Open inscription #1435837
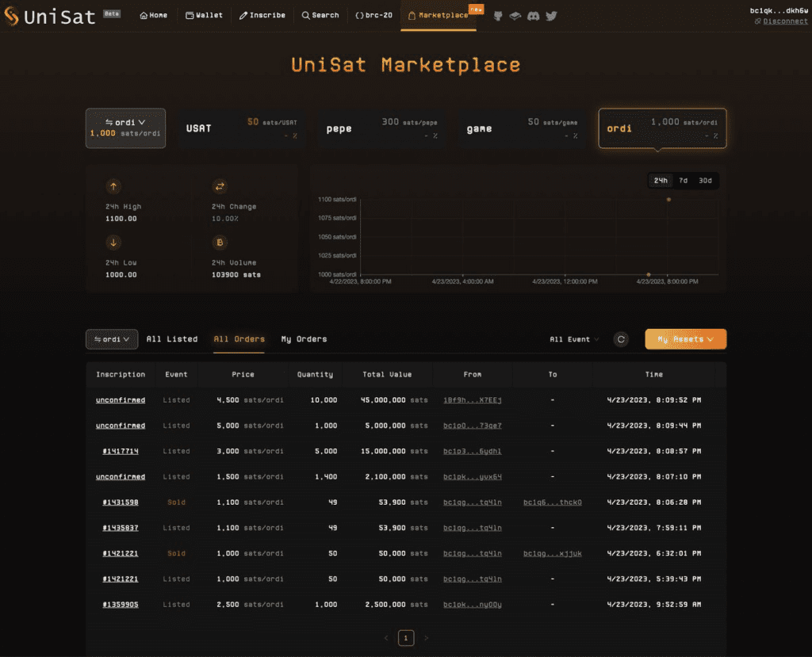The image size is (812, 657). (121, 528)
